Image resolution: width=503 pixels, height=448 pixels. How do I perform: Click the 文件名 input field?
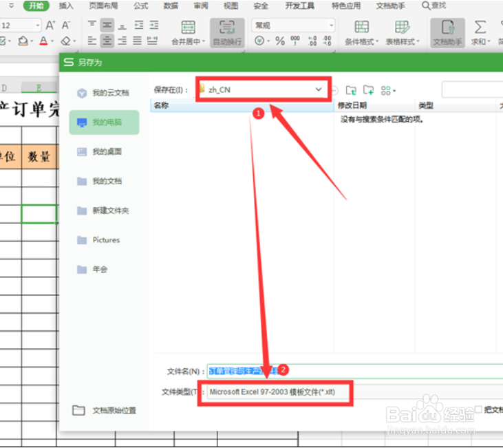pyautogui.click(x=355, y=372)
